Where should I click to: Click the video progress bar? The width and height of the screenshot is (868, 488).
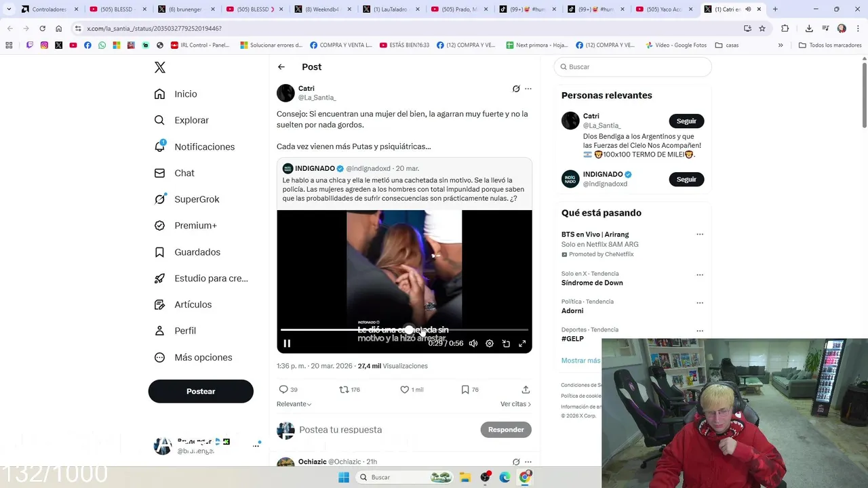(x=404, y=329)
